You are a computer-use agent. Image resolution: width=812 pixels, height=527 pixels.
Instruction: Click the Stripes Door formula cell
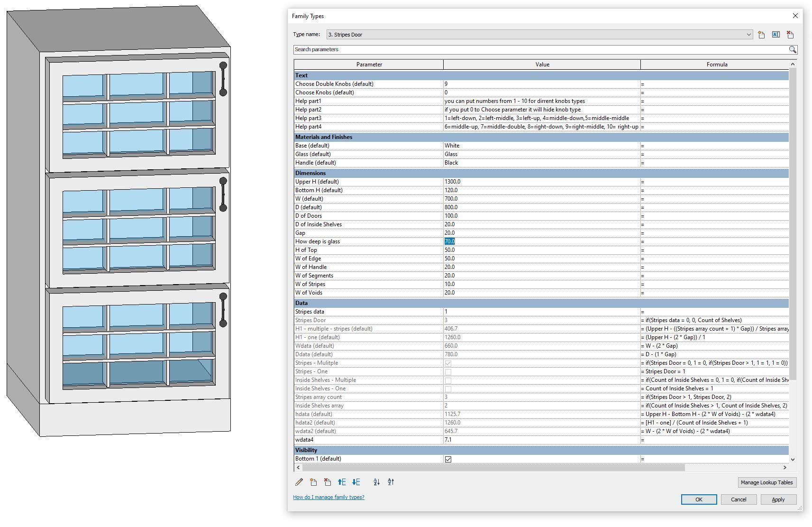(x=715, y=320)
